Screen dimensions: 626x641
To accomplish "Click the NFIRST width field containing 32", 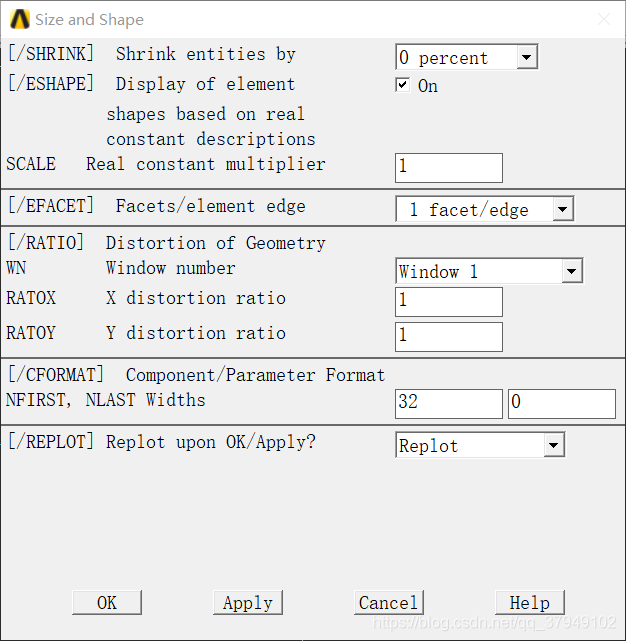I will [x=449, y=403].
